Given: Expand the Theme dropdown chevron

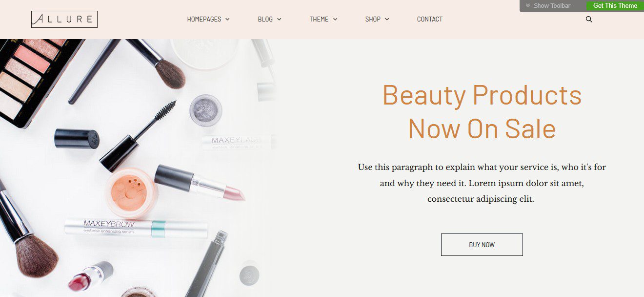Looking at the screenshot, I should [x=335, y=20].
